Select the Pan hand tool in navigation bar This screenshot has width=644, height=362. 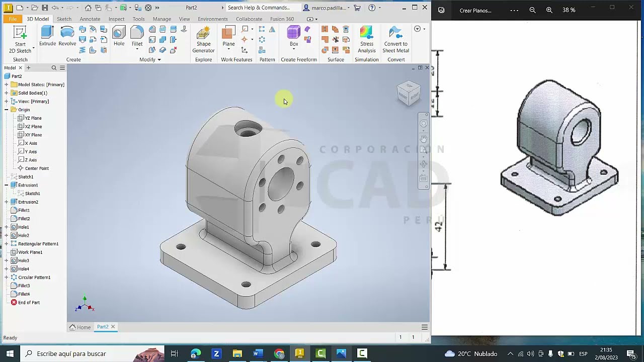point(424,138)
